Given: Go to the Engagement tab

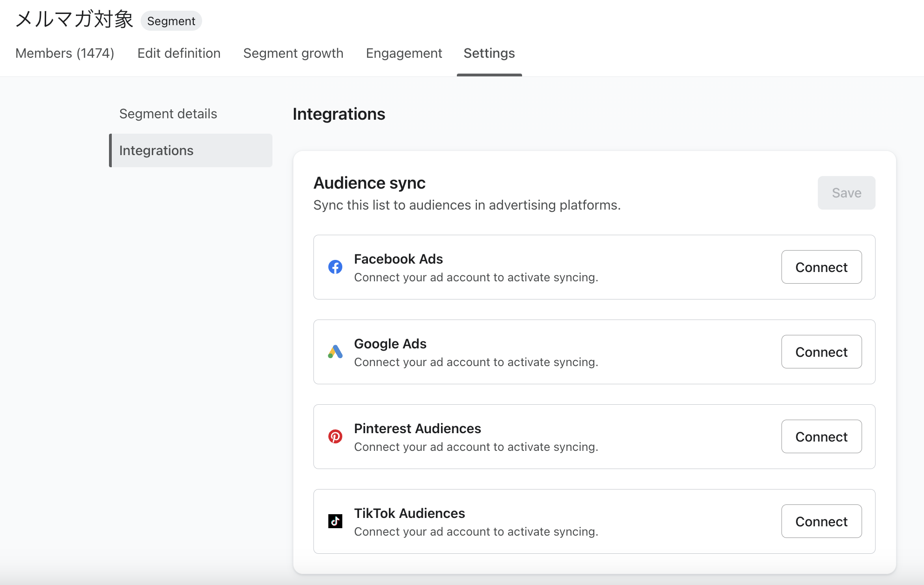Looking at the screenshot, I should (x=404, y=53).
